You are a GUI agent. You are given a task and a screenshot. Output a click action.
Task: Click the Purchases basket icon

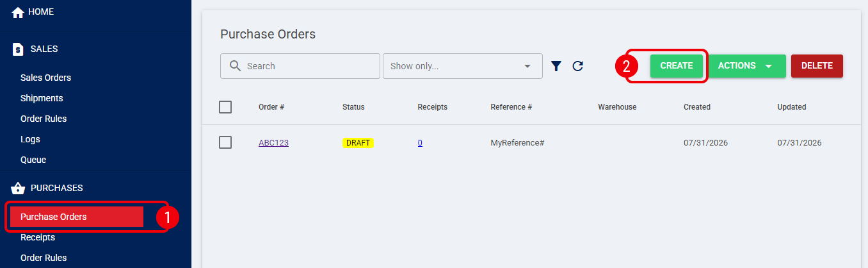tap(18, 188)
